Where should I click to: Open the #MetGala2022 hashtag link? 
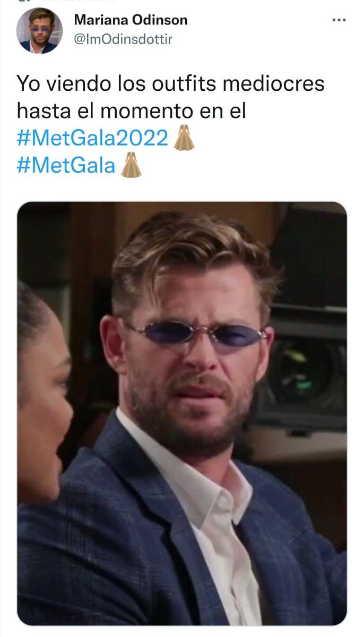92,139
